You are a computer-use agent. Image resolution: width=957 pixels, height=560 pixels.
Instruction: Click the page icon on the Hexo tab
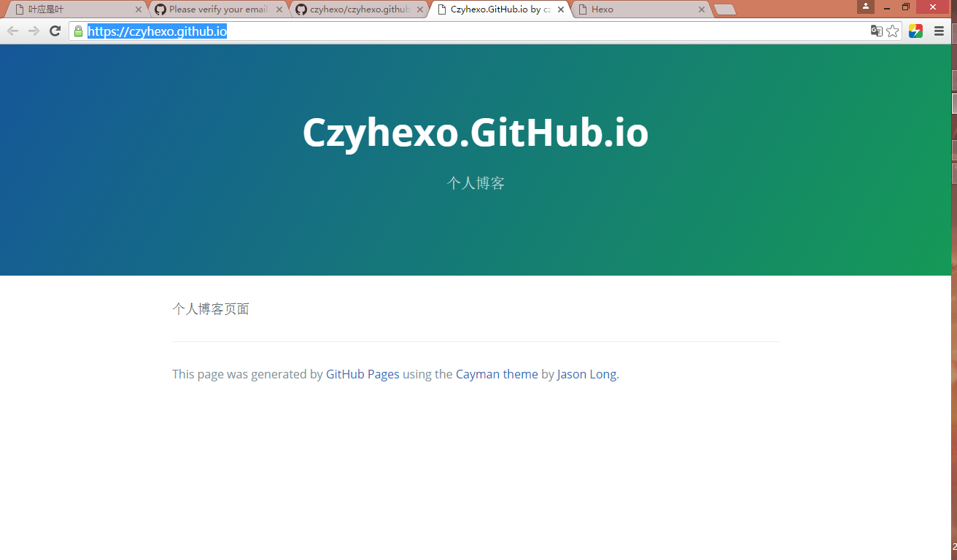[x=583, y=9]
